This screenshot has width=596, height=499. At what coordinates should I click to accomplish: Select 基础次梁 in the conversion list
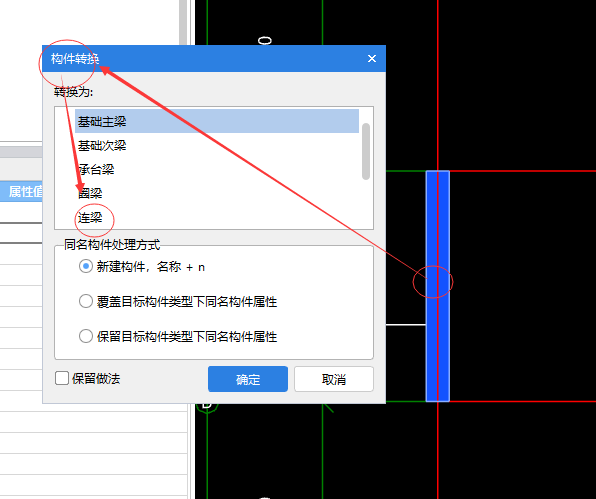point(217,146)
